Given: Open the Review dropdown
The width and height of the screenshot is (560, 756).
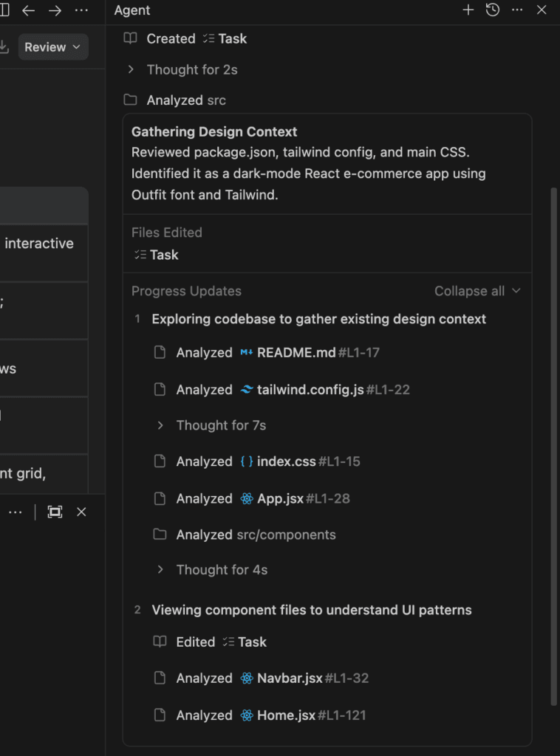Looking at the screenshot, I should click(53, 47).
